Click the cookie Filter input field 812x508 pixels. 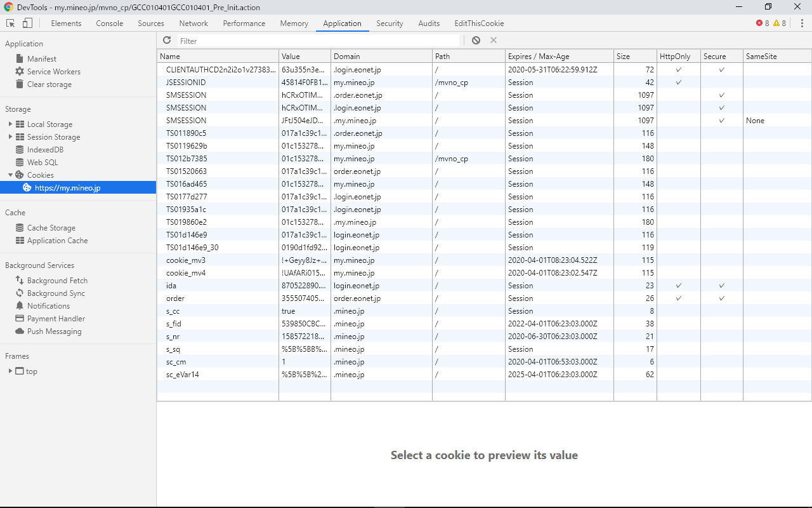tap(317, 41)
